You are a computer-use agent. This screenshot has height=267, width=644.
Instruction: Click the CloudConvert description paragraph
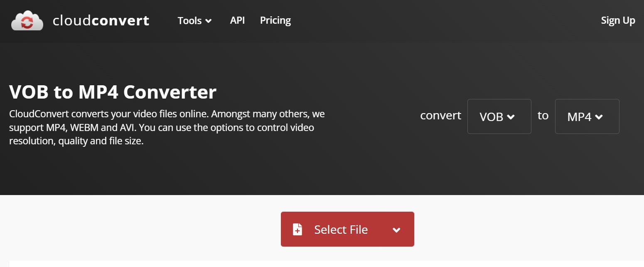[x=167, y=127]
